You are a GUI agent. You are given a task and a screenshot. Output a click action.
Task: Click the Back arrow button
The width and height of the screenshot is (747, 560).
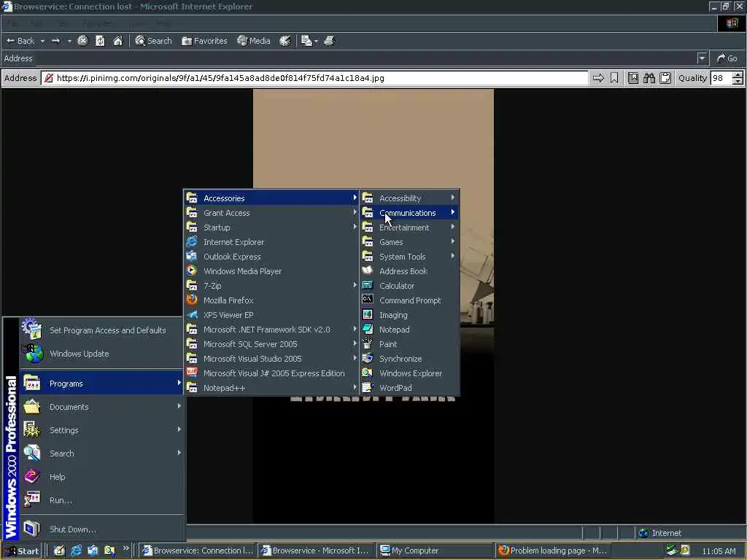(20, 41)
